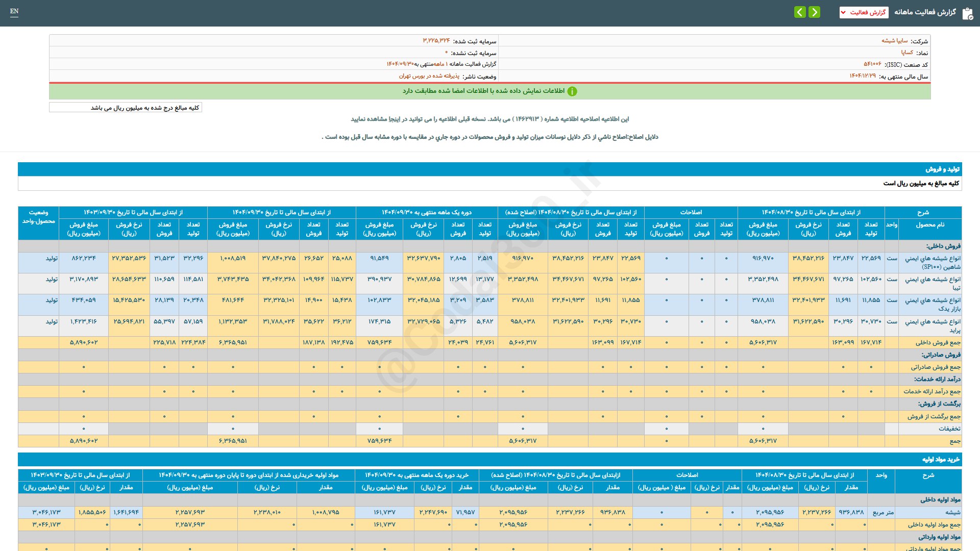Click the تولید و فروش section header
Image resolution: width=980 pixels, height=551 pixels.
(942, 169)
